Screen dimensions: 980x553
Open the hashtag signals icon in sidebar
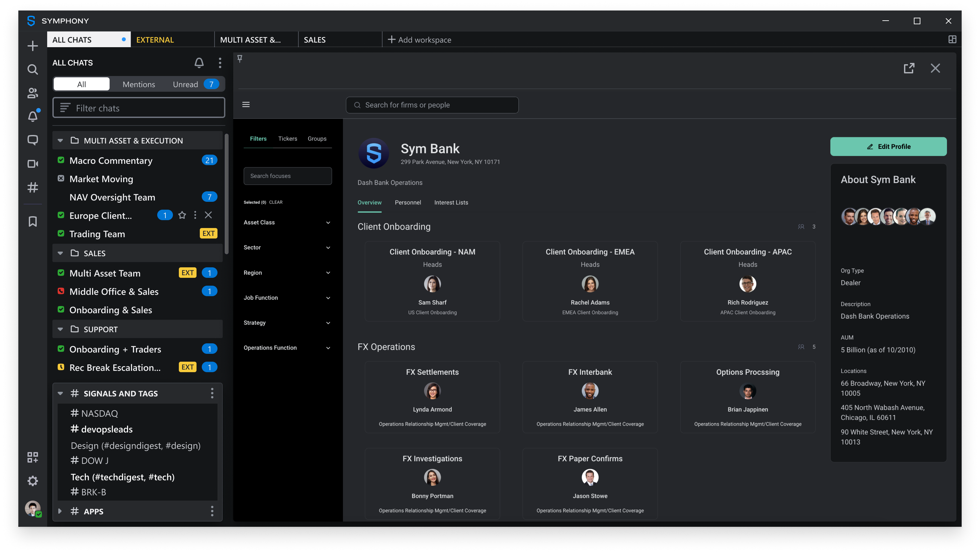[33, 187]
